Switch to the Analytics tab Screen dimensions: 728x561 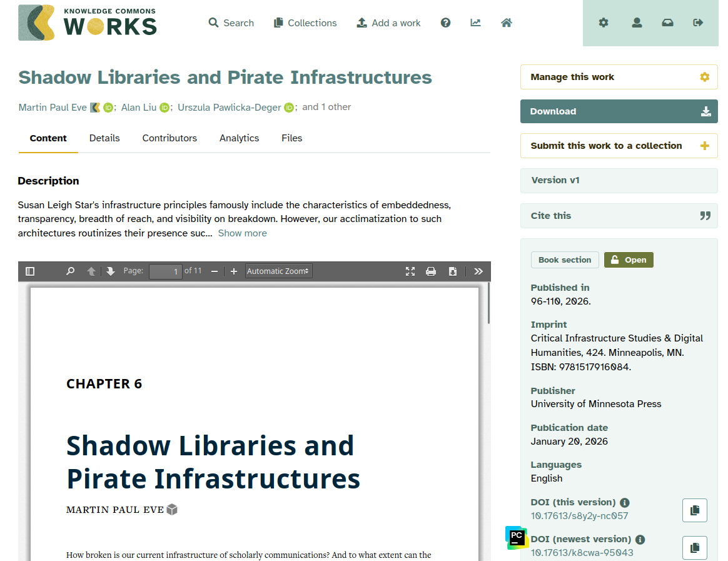239,138
